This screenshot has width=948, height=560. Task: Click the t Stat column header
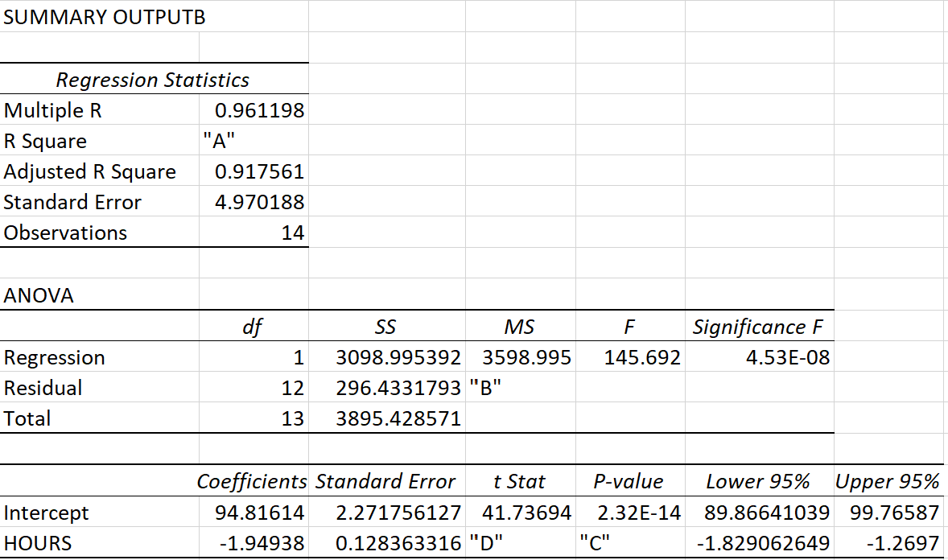[519, 482]
